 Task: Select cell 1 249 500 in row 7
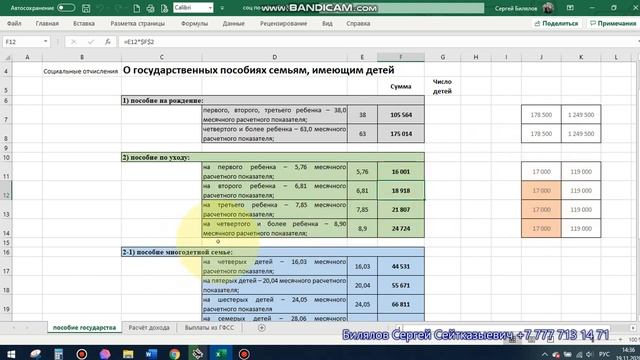pos(581,115)
